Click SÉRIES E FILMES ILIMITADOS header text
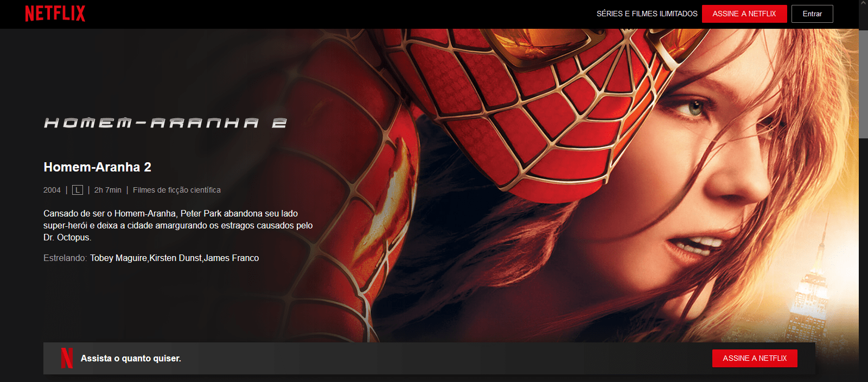868x382 pixels. (x=647, y=14)
